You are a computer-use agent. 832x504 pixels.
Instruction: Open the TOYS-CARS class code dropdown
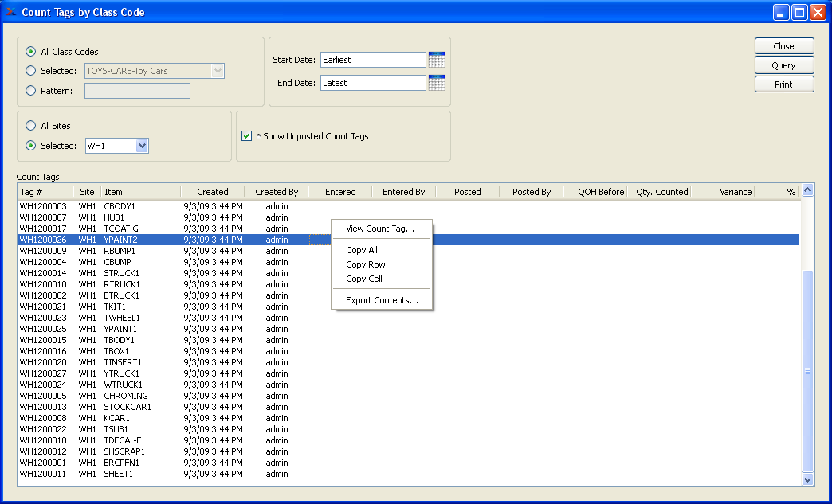point(218,71)
